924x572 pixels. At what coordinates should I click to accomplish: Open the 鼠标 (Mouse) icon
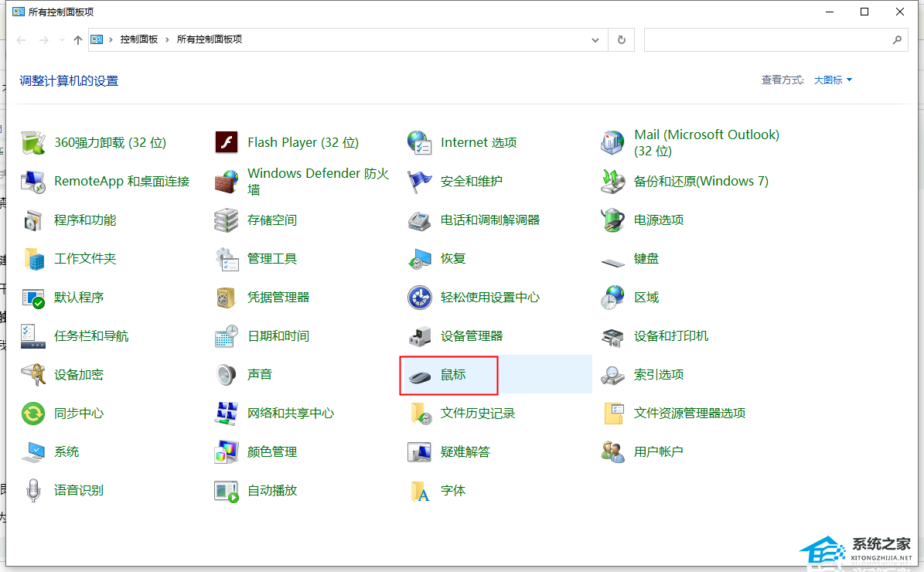pos(419,375)
